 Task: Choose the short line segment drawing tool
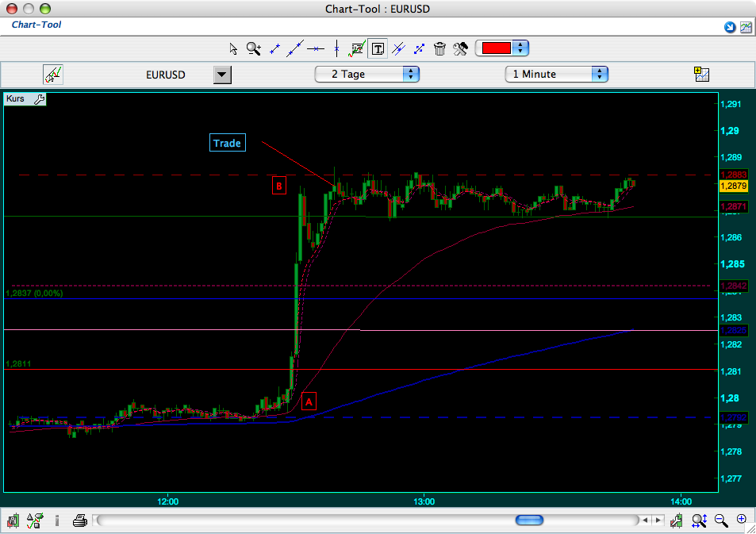[274, 48]
